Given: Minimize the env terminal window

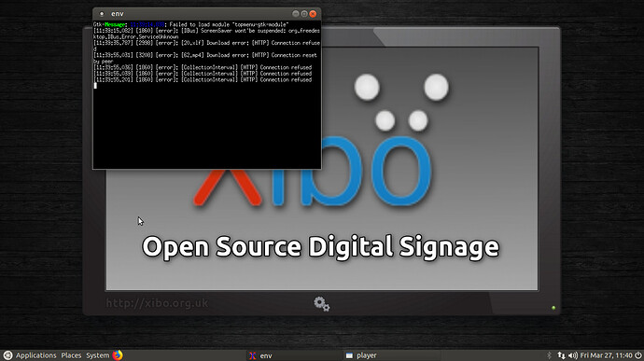Looking at the screenshot, I should (x=295, y=14).
